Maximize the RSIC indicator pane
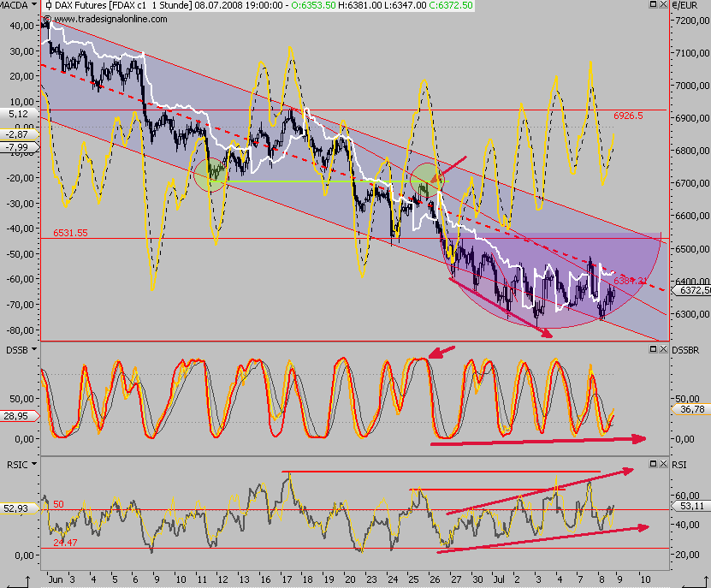Screen dimensions: 711x588 pos(654,464)
